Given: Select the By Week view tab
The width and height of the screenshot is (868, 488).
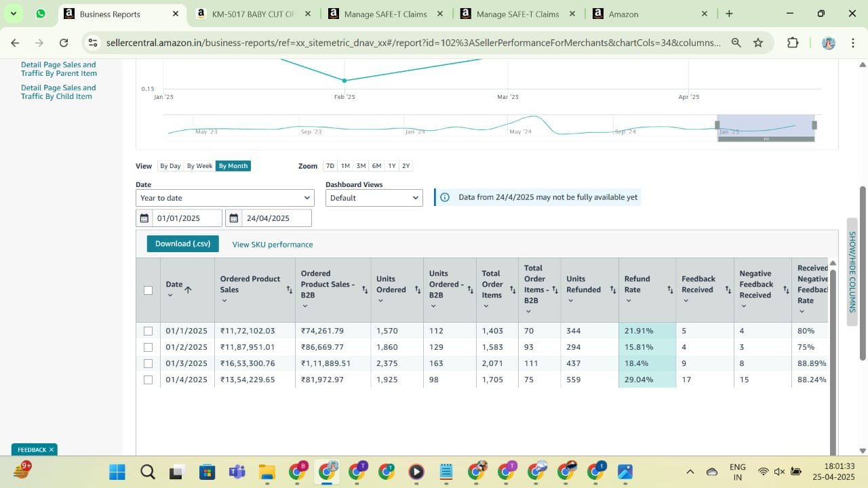Looking at the screenshot, I should [x=199, y=166].
